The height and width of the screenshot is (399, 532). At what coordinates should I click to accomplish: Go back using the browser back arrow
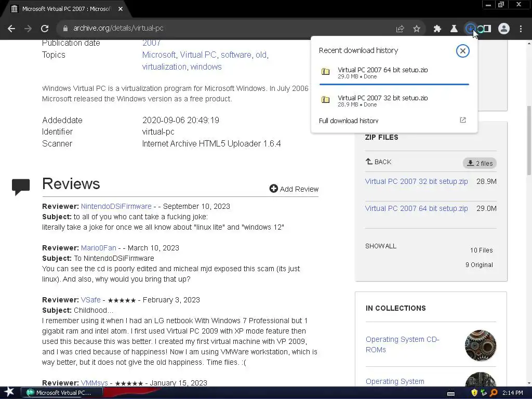point(11,29)
